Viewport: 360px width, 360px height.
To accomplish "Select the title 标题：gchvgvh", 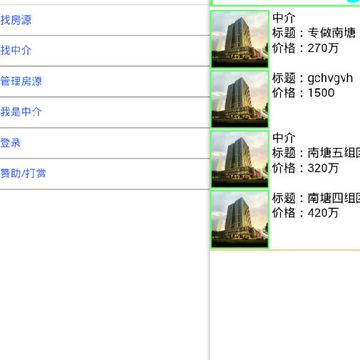I will pos(312,78).
